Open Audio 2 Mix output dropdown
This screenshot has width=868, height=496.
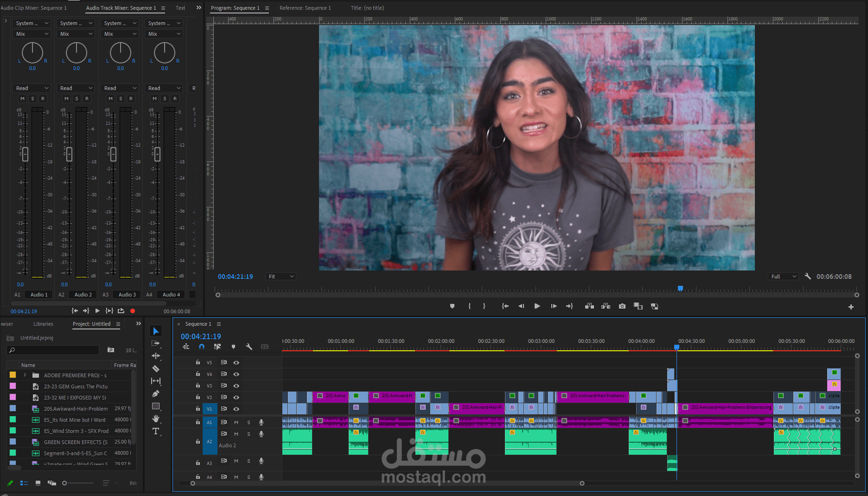click(76, 34)
